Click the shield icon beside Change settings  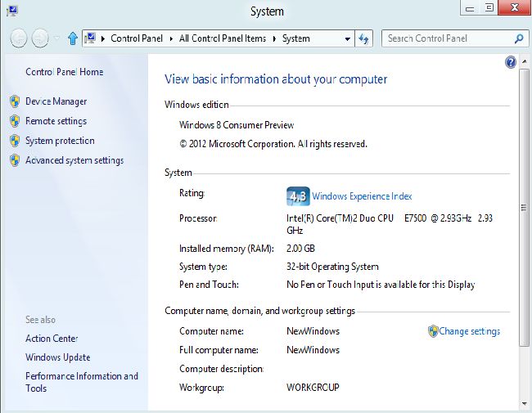click(x=433, y=331)
